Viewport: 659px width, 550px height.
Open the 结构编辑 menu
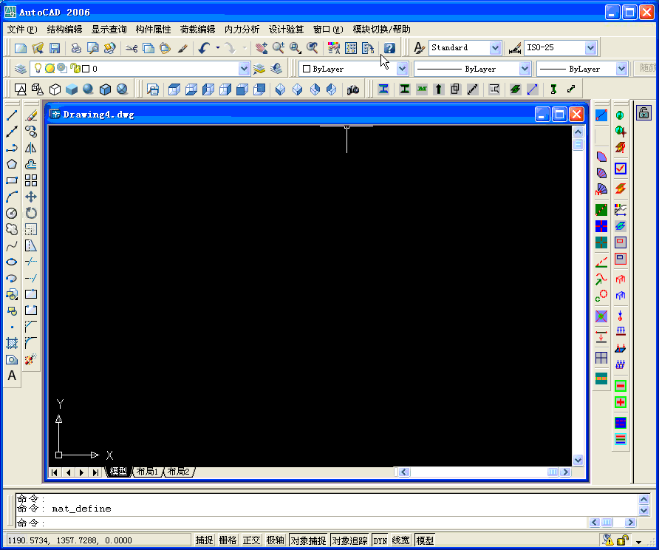click(x=64, y=29)
